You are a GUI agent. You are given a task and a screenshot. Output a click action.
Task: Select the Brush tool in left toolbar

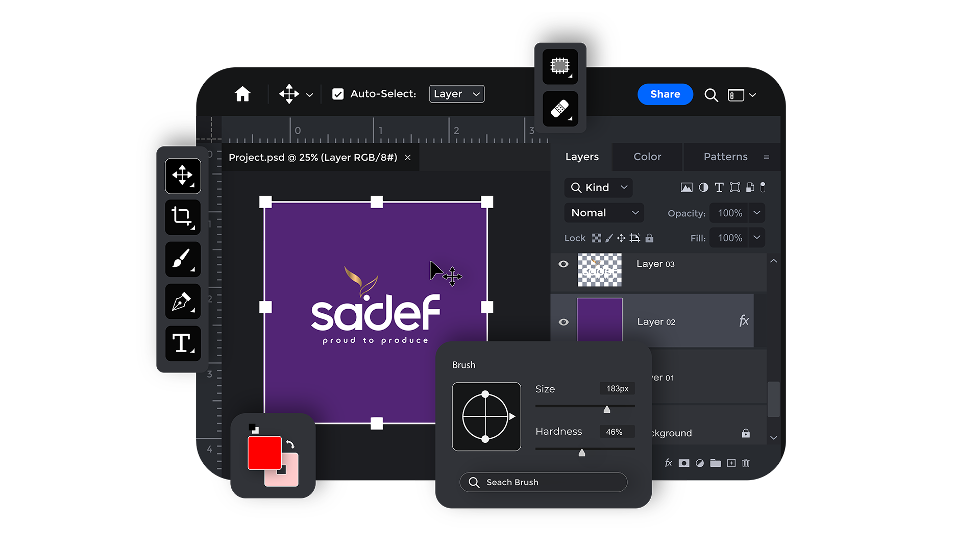click(182, 259)
